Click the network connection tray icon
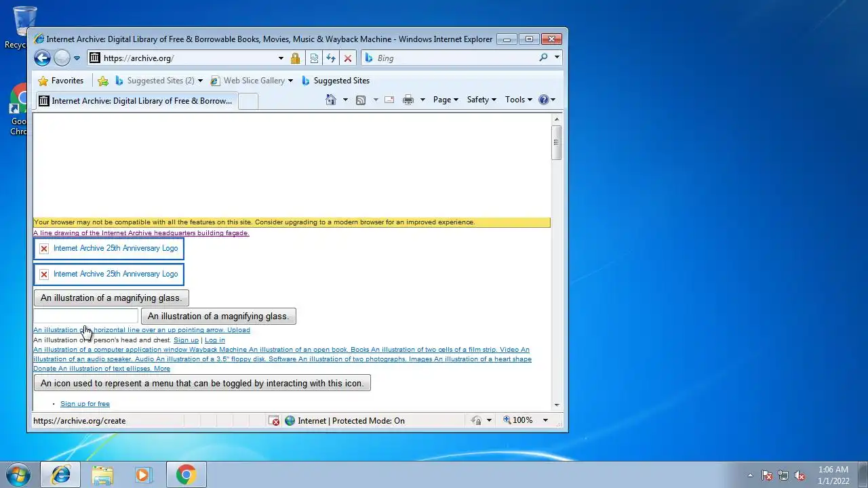The width and height of the screenshot is (868, 488). click(x=783, y=475)
